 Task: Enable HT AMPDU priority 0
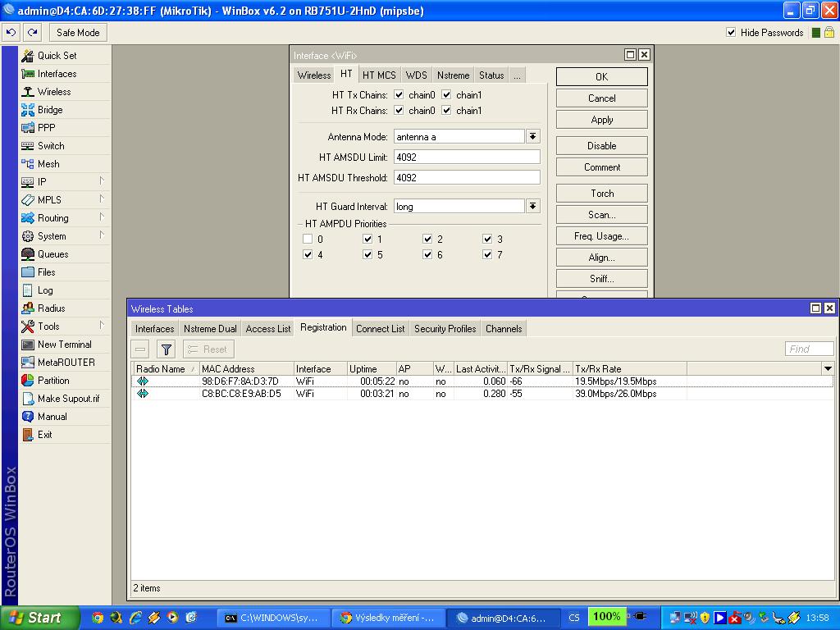(308, 239)
